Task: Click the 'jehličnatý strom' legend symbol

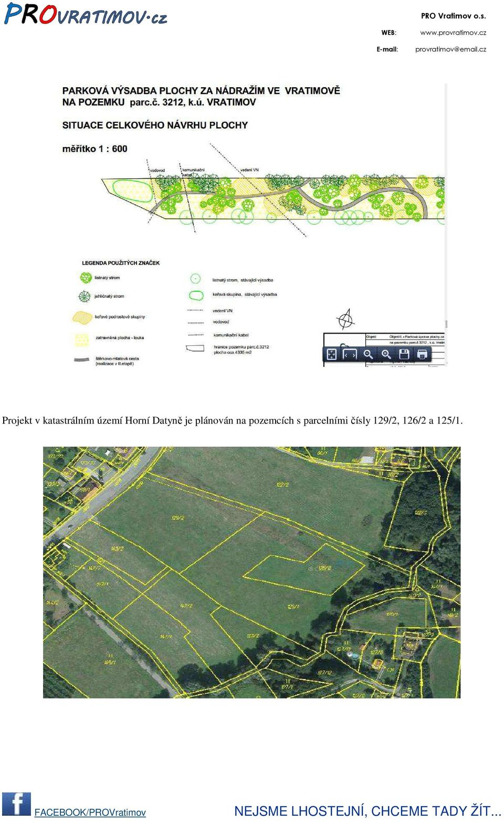Action: [85, 296]
